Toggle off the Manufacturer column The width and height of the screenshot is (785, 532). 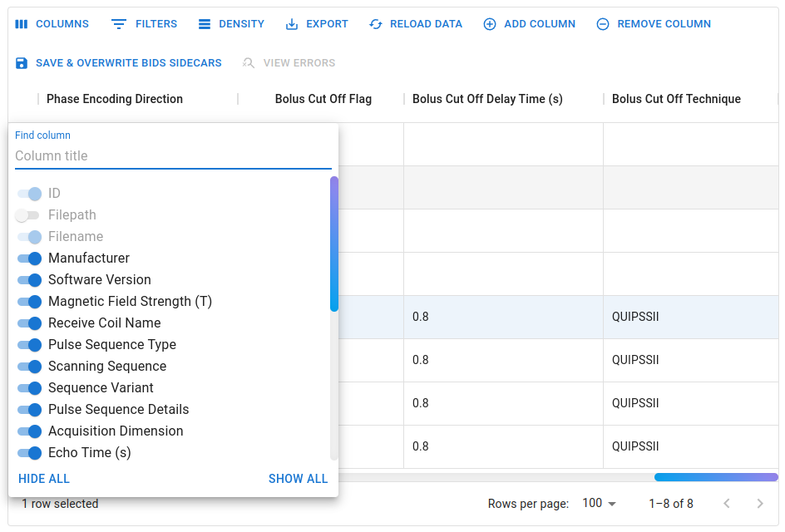28,259
